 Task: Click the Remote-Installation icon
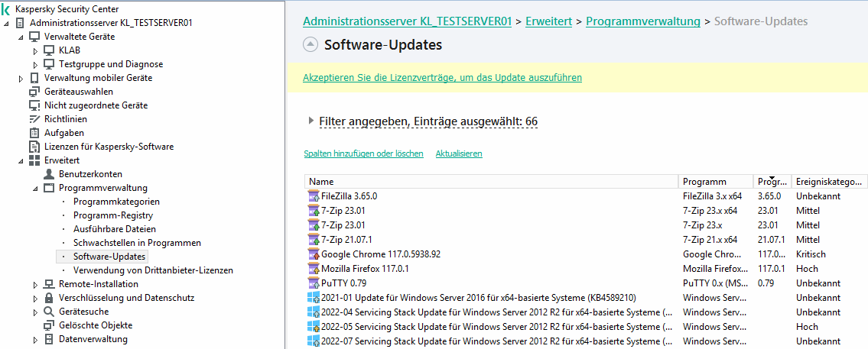49,284
